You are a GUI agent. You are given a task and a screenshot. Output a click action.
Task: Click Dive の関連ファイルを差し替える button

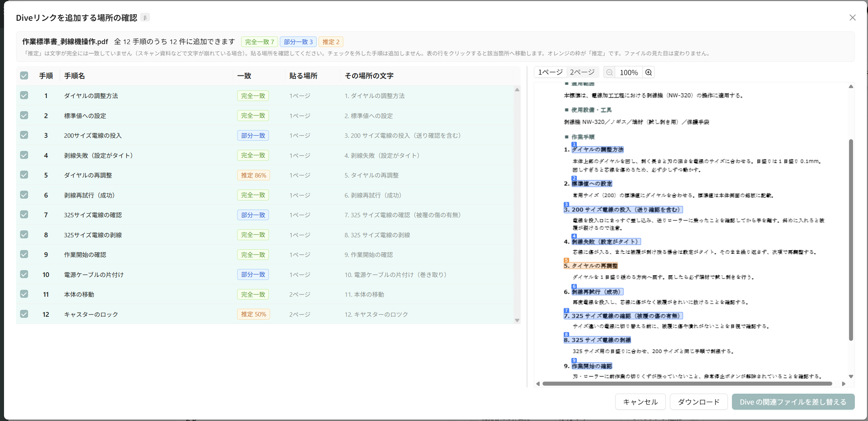[x=793, y=402]
